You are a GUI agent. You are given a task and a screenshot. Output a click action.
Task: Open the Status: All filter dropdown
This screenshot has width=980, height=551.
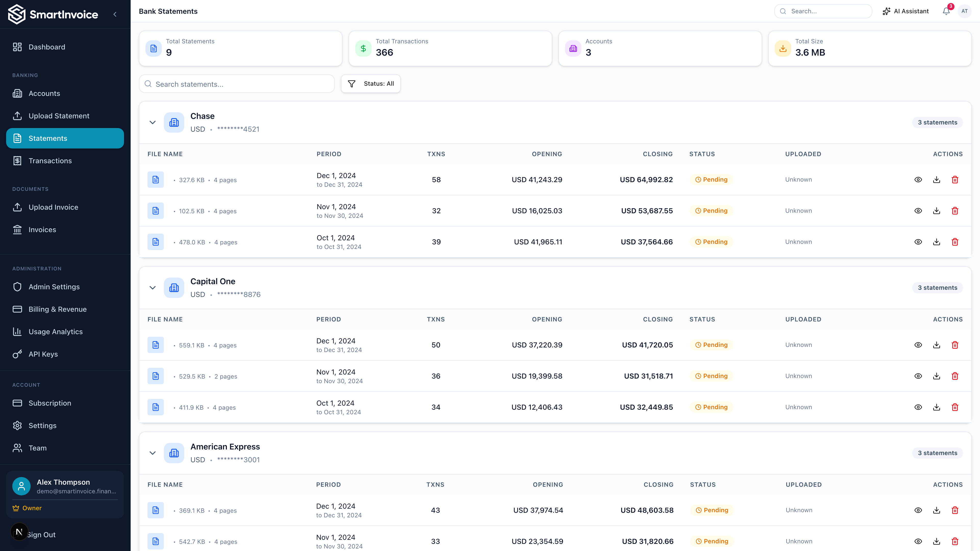pyautogui.click(x=371, y=84)
